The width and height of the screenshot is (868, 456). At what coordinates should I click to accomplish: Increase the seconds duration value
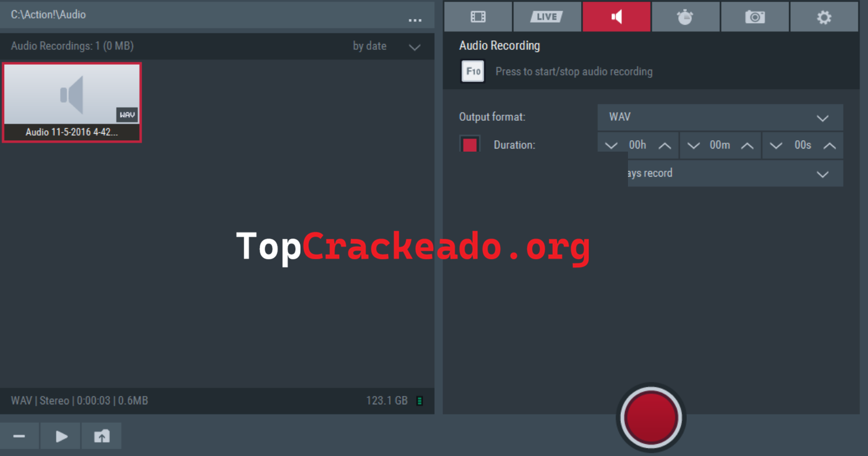tap(829, 146)
